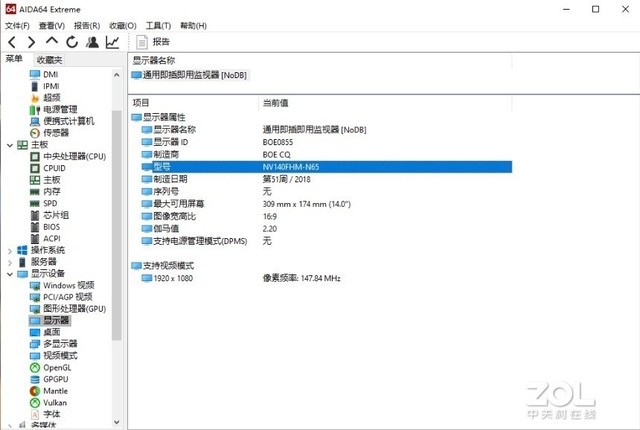
Task: Open the 收藏(O) menu
Action: pos(123,26)
